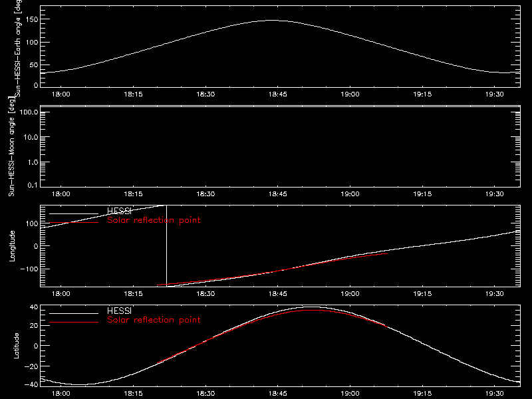This screenshot has width=532, height=399.
Task: Select HESSI legend label in Longitude plot
Action: [119, 211]
